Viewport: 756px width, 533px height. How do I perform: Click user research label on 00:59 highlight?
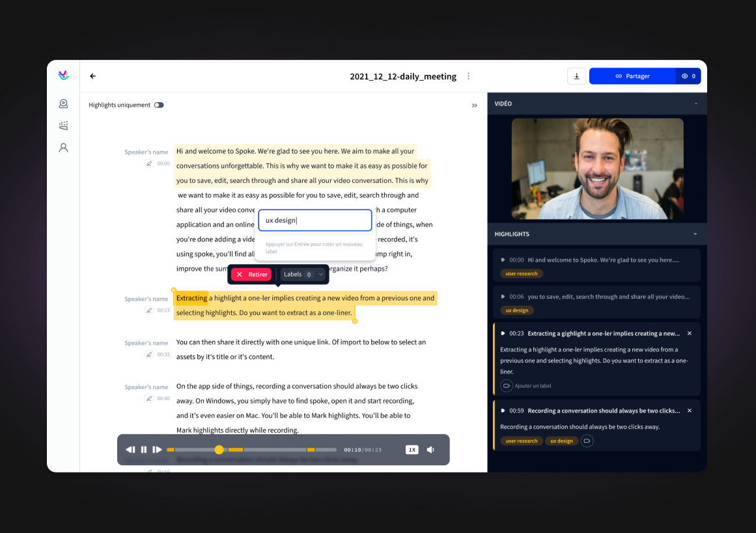click(521, 441)
